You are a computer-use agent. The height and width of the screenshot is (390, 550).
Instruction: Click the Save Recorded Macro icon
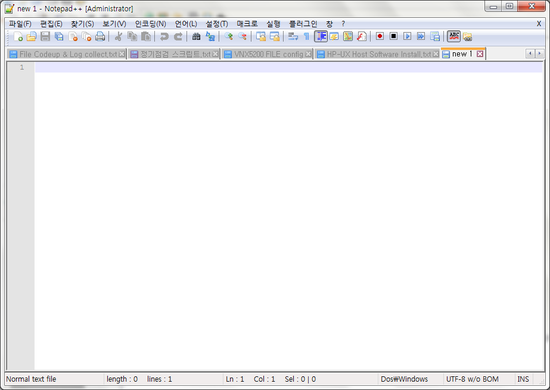(435, 36)
